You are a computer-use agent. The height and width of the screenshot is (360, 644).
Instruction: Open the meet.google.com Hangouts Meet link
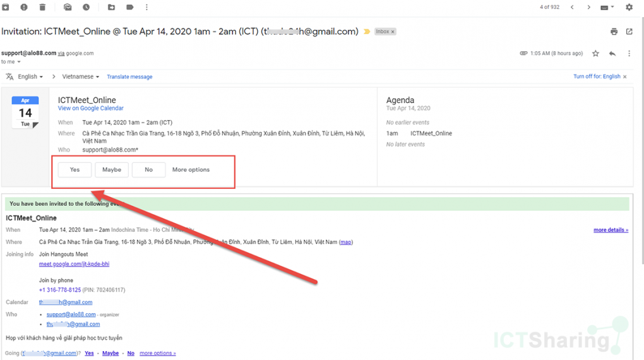(x=74, y=264)
